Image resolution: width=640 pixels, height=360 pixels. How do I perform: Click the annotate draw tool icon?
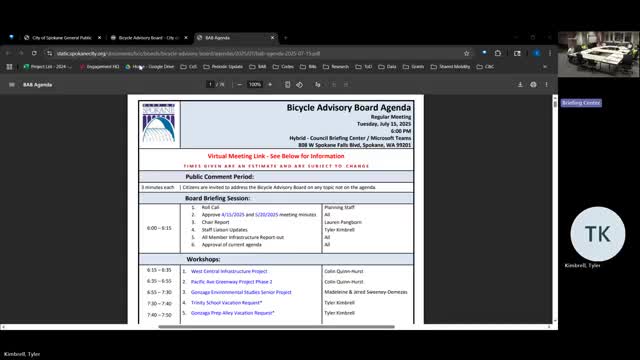(318, 84)
